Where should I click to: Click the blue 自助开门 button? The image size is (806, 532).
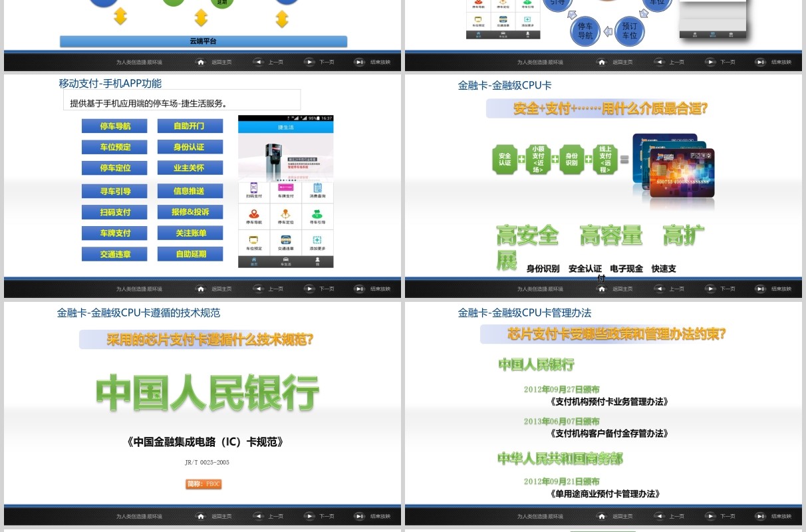click(190, 126)
